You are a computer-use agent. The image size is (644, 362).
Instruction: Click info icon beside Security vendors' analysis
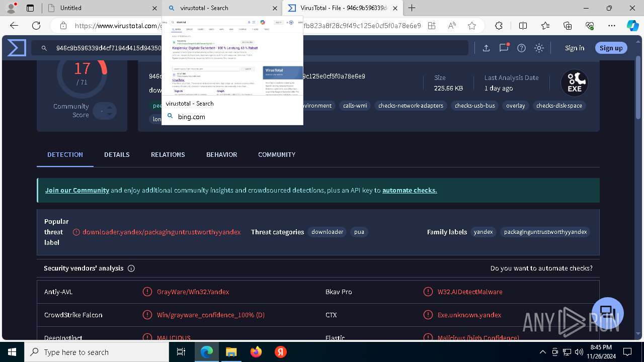131,268
